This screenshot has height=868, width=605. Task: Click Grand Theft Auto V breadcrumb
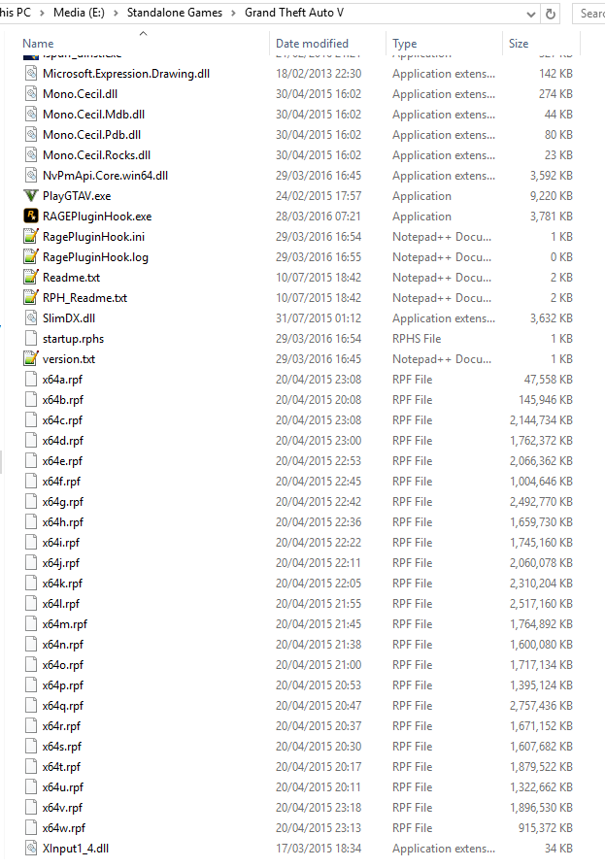294,13
